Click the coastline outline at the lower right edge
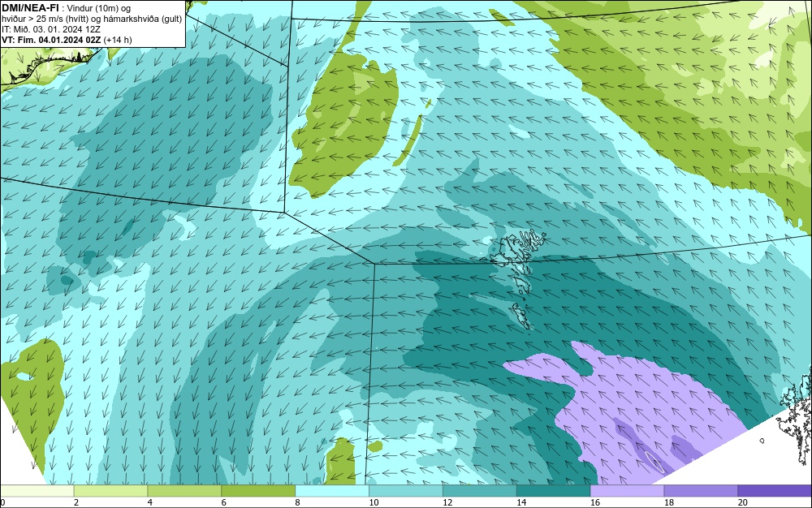Screen dimensions: 812x508 click(x=797, y=416)
